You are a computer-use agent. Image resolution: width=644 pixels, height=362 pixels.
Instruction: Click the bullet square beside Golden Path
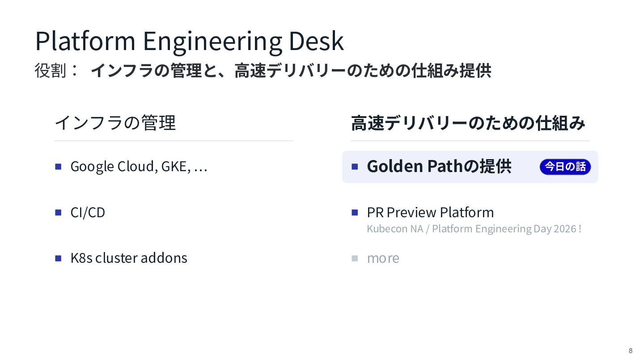tap(355, 167)
